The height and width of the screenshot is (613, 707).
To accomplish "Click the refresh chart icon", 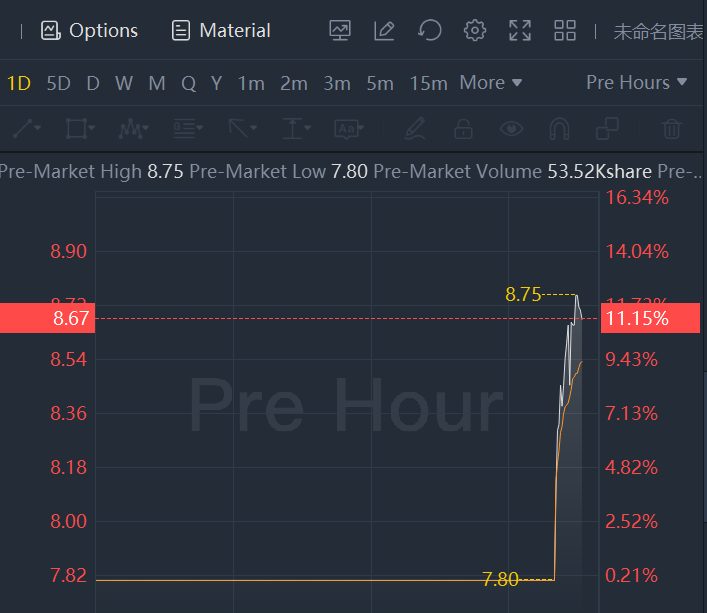I will pyautogui.click(x=430, y=31).
